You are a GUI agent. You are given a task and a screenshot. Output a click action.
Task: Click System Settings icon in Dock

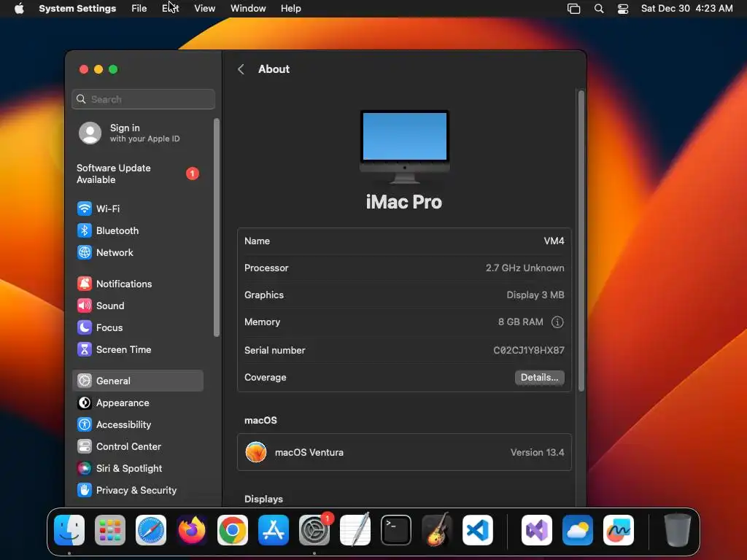click(314, 530)
